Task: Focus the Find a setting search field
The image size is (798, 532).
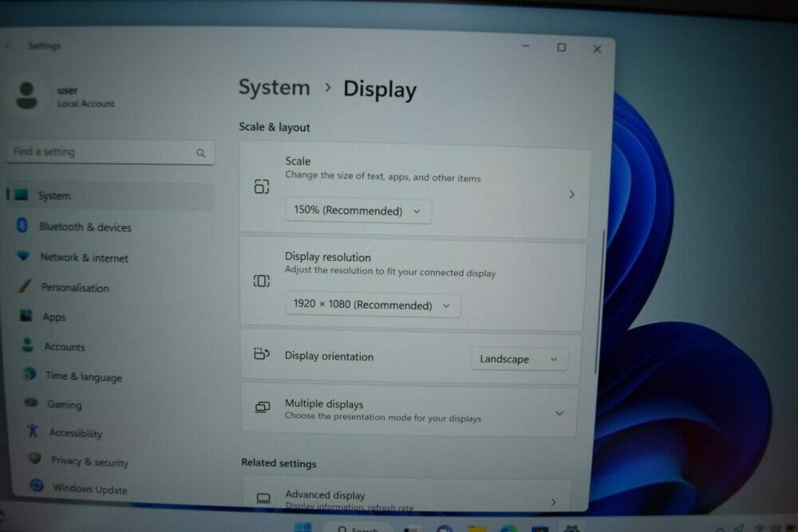Action: (110, 152)
